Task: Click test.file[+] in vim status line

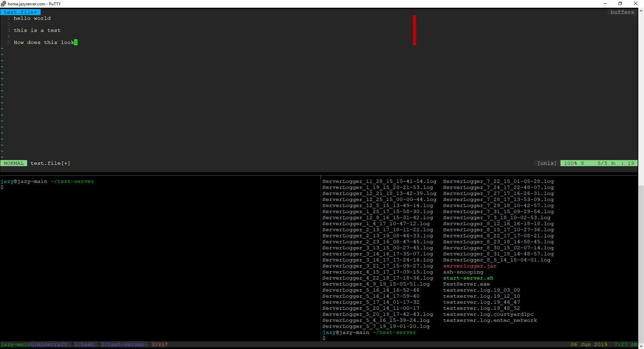Action: point(50,163)
